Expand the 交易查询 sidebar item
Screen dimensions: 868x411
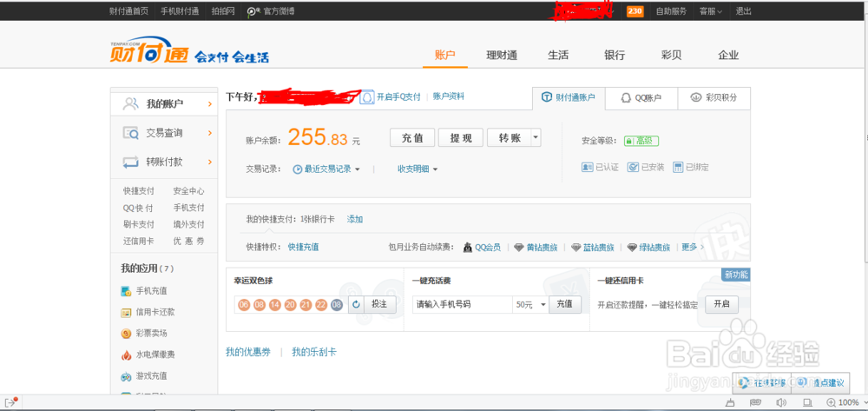tap(209, 133)
